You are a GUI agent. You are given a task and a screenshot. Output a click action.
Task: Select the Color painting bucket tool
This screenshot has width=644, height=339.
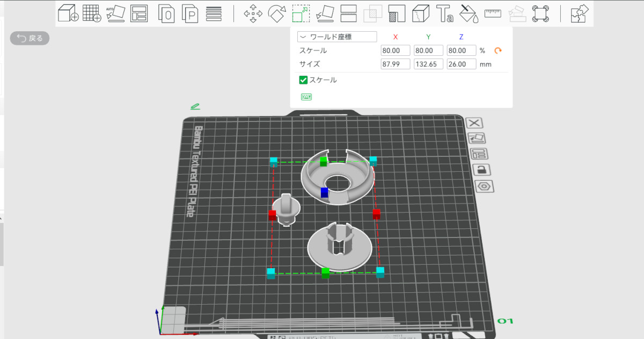(469, 13)
